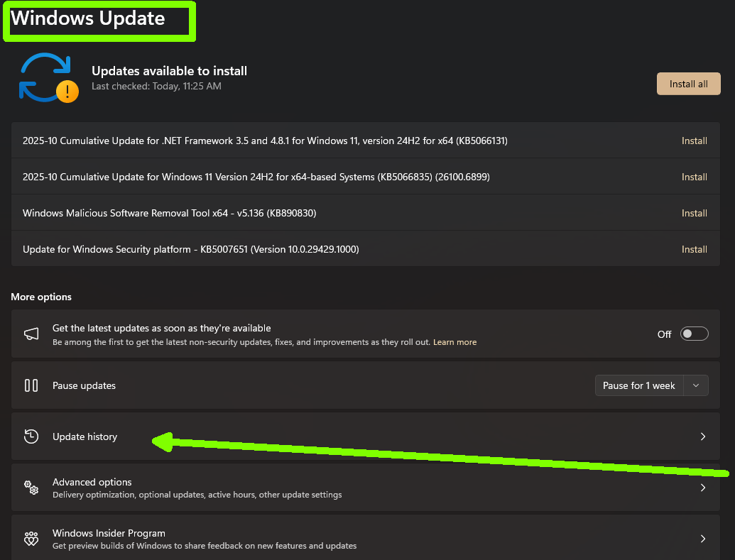The height and width of the screenshot is (560, 735).
Task: Open Advanced options chevron
Action: (702, 488)
